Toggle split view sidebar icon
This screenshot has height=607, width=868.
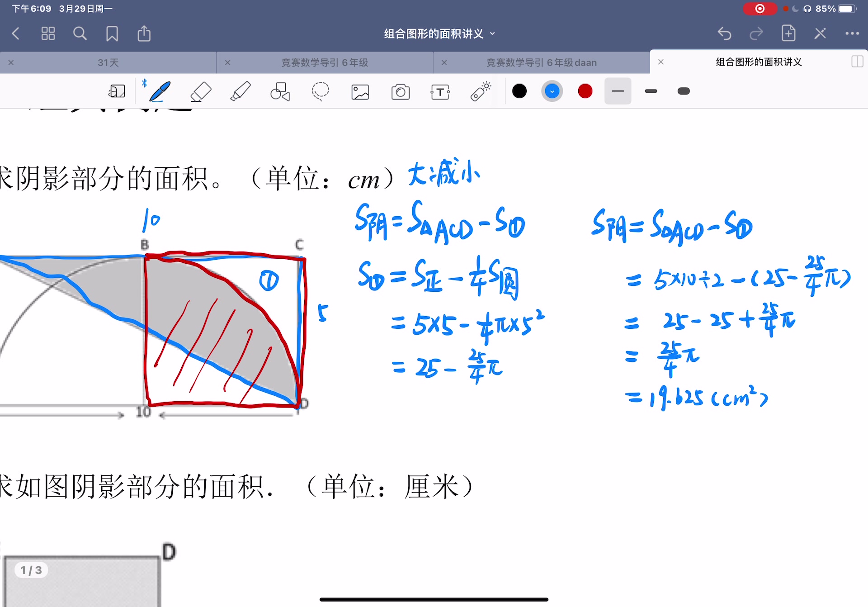(857, 62)
